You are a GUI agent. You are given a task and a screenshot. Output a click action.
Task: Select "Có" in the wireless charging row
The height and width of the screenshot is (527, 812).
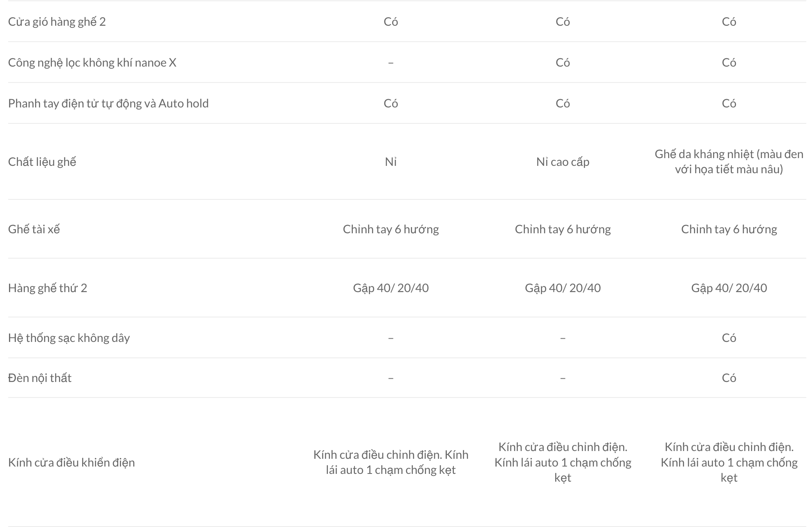tap(729, 338)
